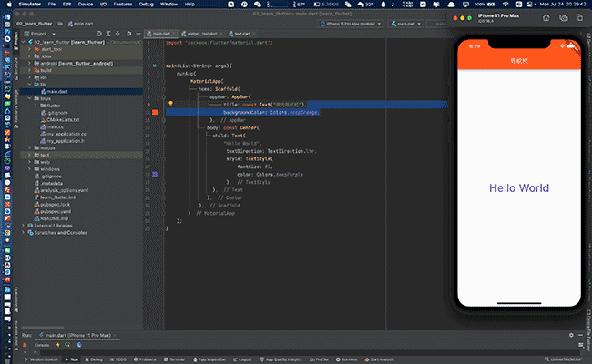The height and width of the screenshot is (364, 592).
Task: Take screenshot via Simulator title bar icon
Action: 563,17
